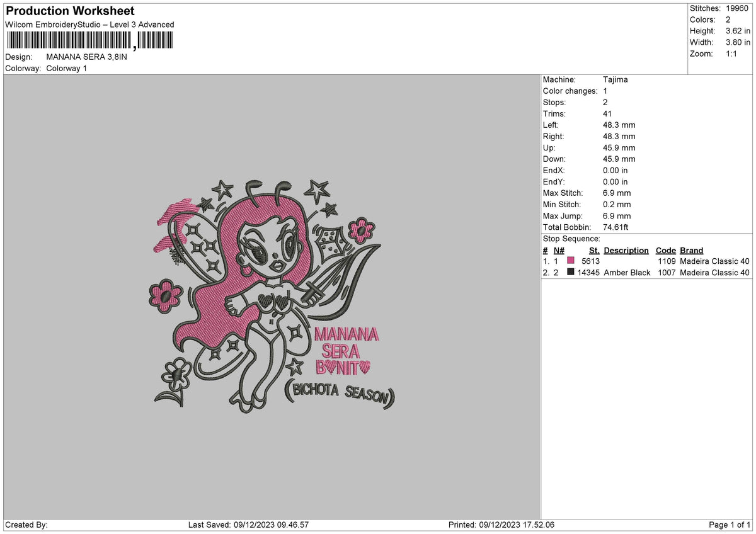Select Up value '45.9 mm'
The height and width of the screenshot is (534, 756).
619,147
